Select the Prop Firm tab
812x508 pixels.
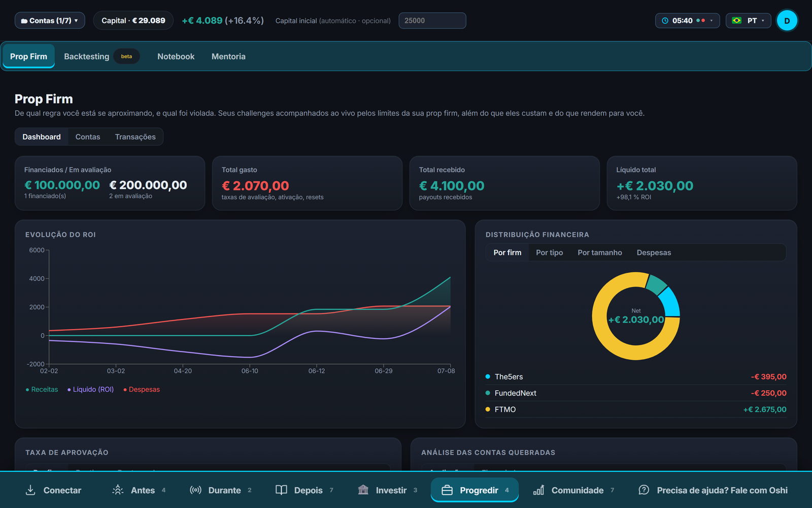28,56
